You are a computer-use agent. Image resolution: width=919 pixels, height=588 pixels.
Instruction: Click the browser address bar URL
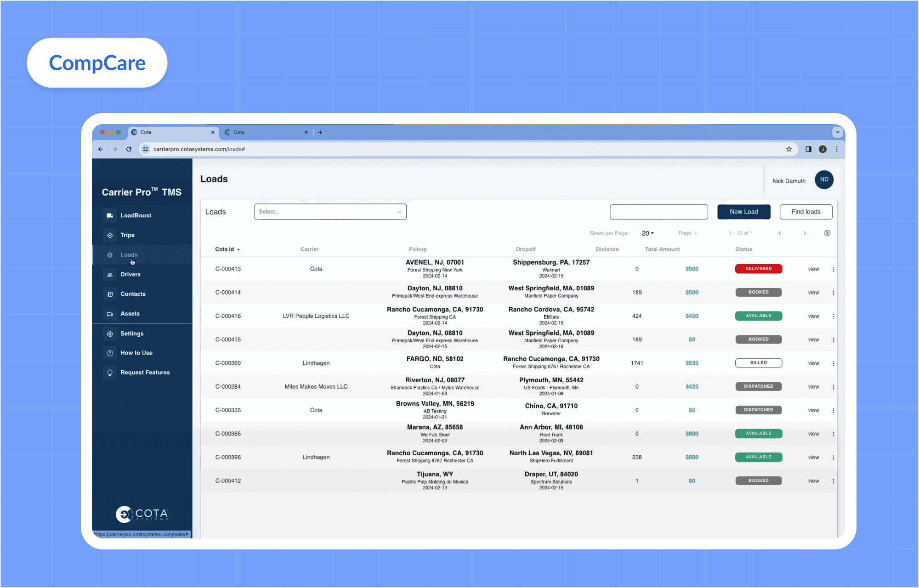(x=199, y=149)
